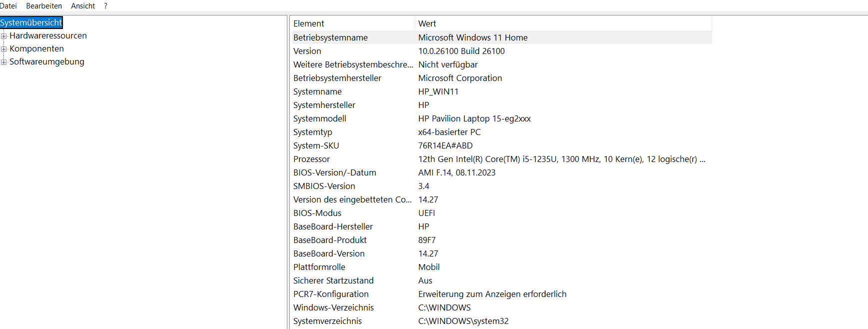Select the Sicherer Startzustand row label
This screenshot has height=329, width=868.
coord(333,280)
